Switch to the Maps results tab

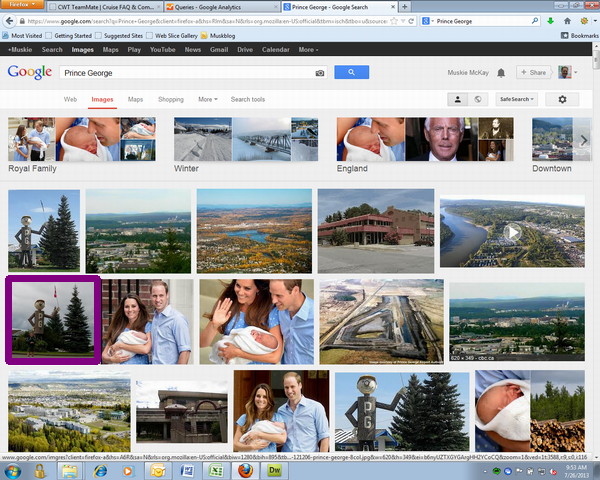pyautogui.click(x=135, y=99)
